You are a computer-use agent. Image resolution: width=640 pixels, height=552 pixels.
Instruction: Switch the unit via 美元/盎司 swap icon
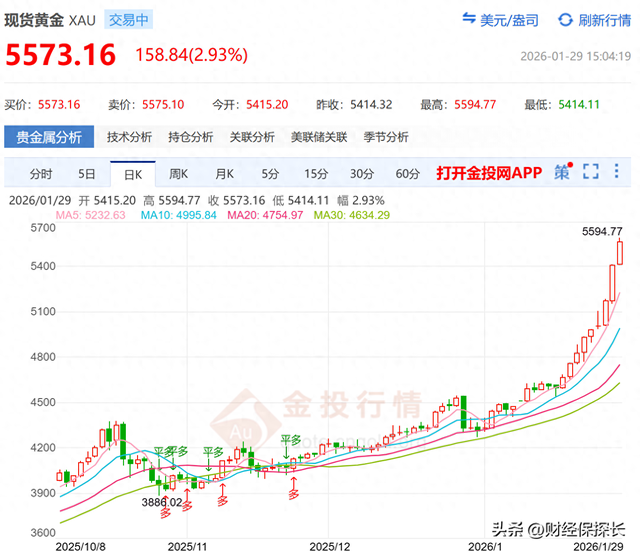pyautogui.click(x=469, y=19)
